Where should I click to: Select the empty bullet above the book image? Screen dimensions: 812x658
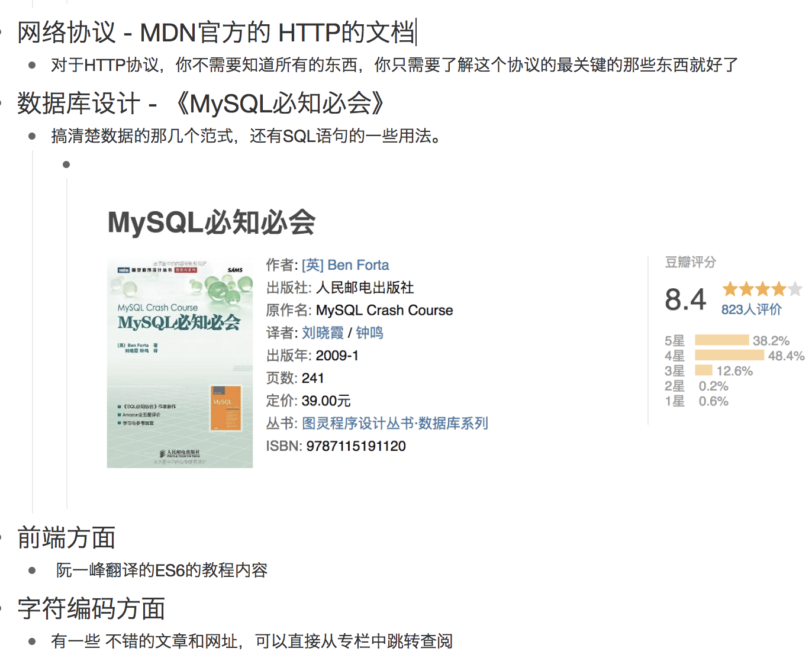point(66,164)
